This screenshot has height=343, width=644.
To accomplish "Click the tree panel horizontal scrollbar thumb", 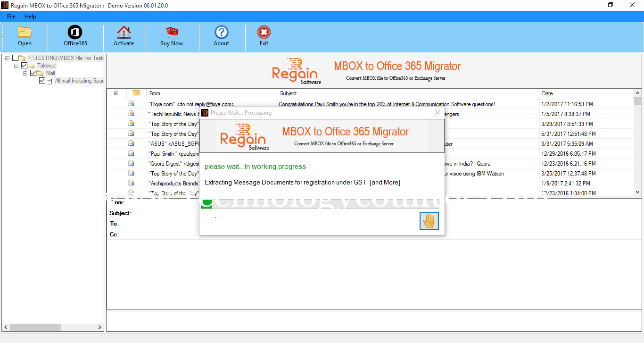I will 35,327.
